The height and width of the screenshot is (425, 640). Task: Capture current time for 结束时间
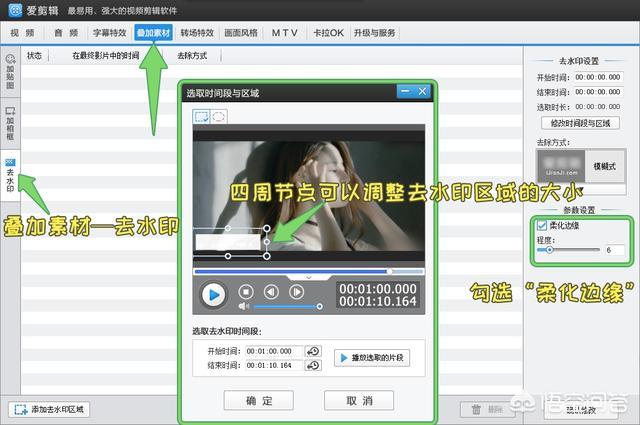(x=313, y=365)
